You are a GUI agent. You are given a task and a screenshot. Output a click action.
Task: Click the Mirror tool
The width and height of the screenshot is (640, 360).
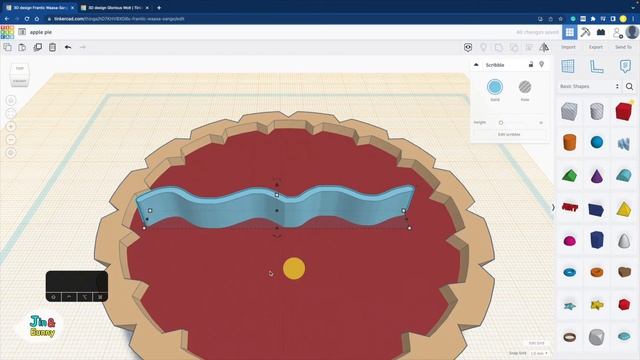click(544, 47)
